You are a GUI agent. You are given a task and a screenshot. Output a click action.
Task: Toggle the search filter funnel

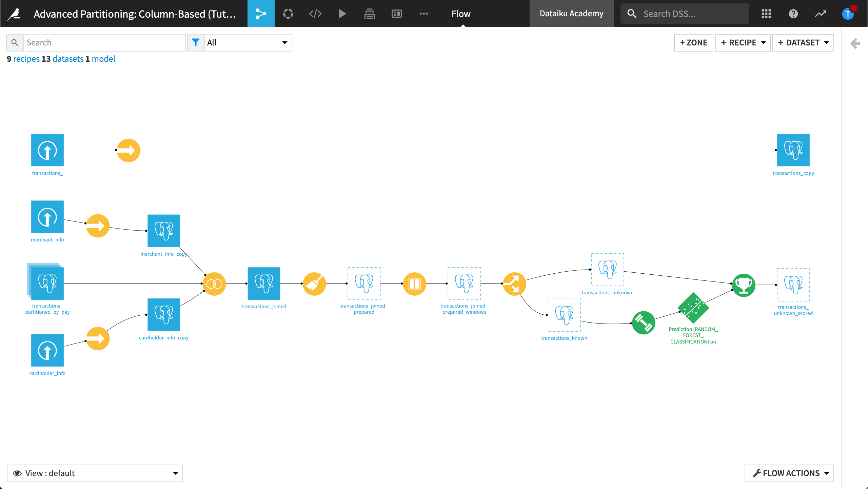coord(196,42)
